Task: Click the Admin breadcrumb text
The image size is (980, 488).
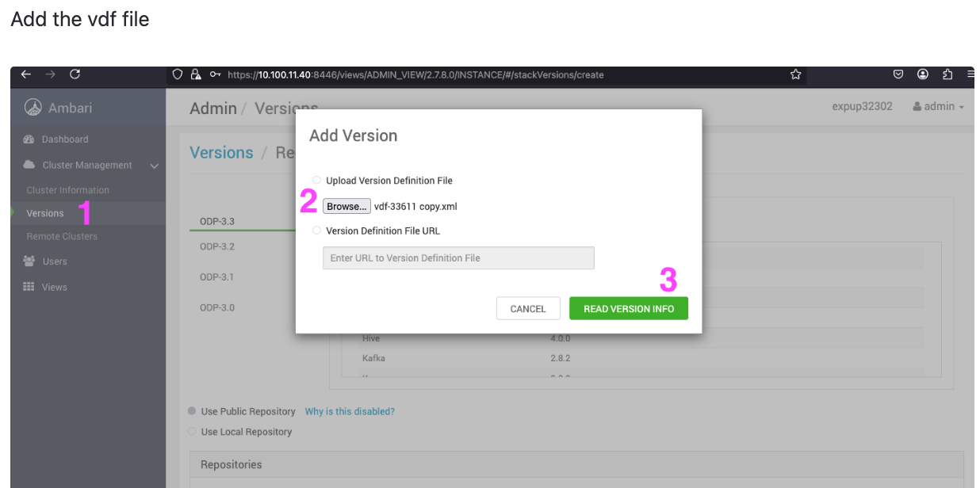Action: pyautogui.click(x=213, y=109)
